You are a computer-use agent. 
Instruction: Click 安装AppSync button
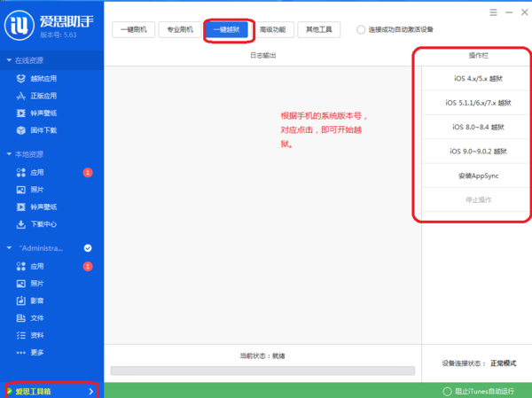478,176
